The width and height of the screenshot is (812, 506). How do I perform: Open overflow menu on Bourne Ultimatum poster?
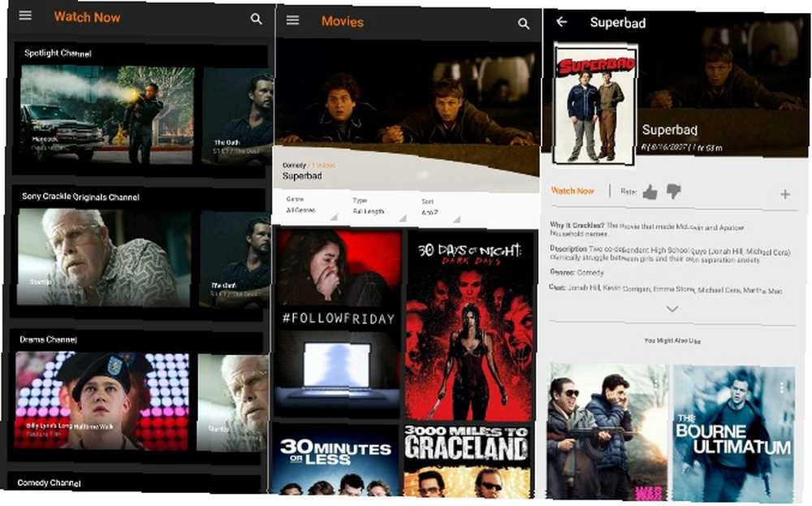(781, 387)
